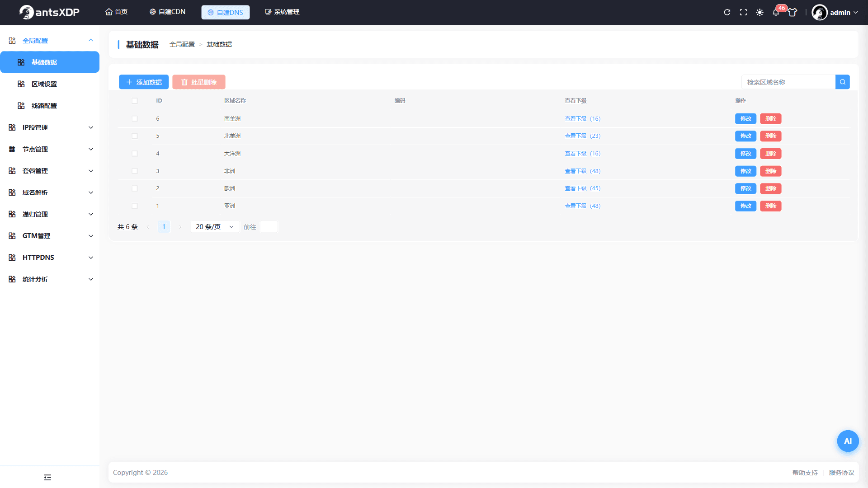Switch to the 自建CDN top tab

click(167, 12)
